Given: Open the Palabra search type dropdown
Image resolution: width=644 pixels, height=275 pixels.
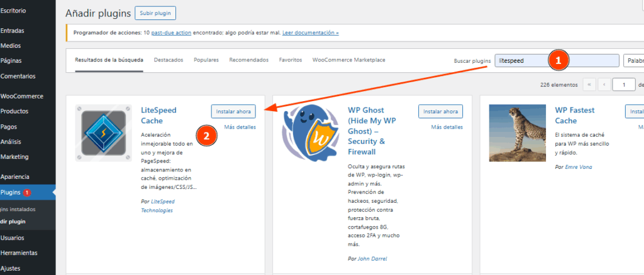Looking at the screenshot, I should (x=634, y=61).
